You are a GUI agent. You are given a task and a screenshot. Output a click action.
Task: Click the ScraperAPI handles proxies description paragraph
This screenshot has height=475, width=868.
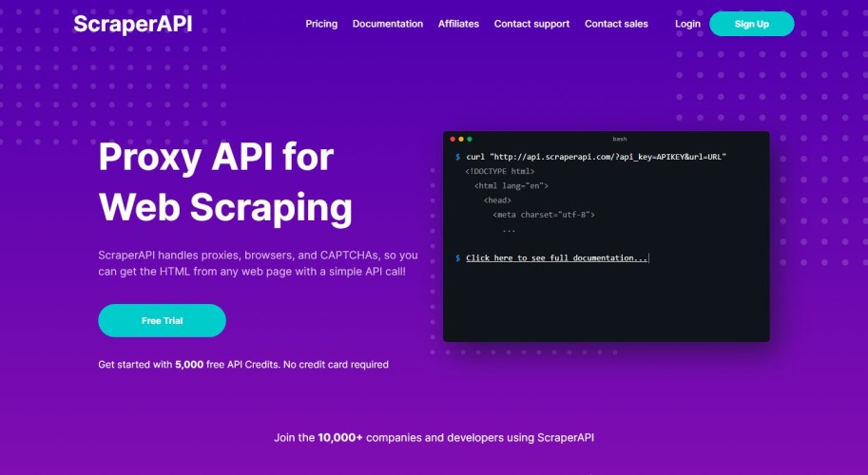pyautogui.click(x=258, y=263)
